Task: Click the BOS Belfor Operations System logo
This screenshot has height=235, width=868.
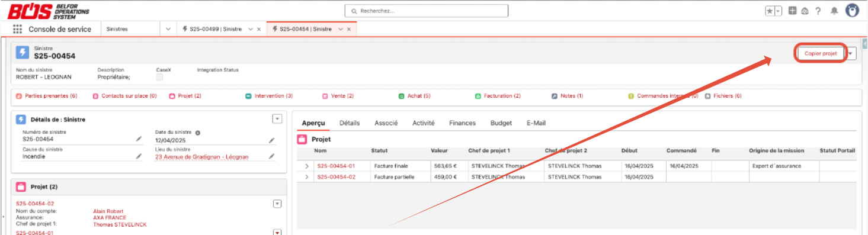Action: (x=48, y=11)
